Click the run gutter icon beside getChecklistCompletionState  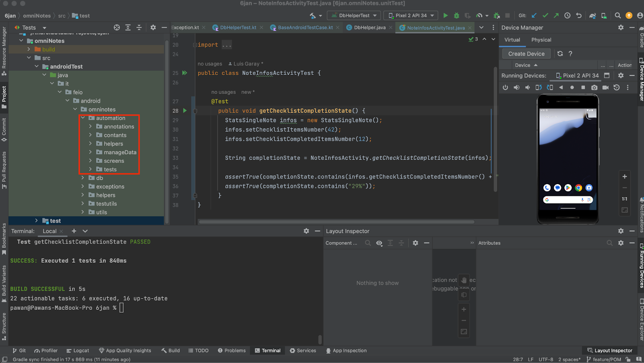click(185, 110)
